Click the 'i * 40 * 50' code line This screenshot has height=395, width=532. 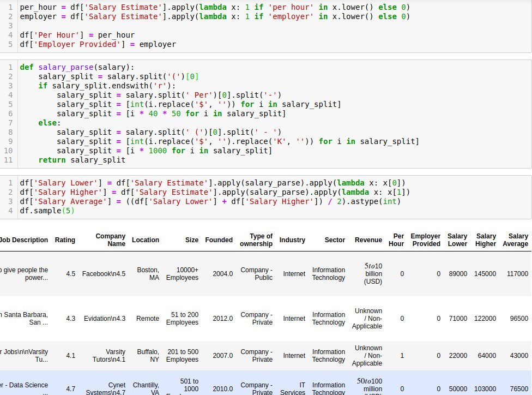tap(171, 114)
